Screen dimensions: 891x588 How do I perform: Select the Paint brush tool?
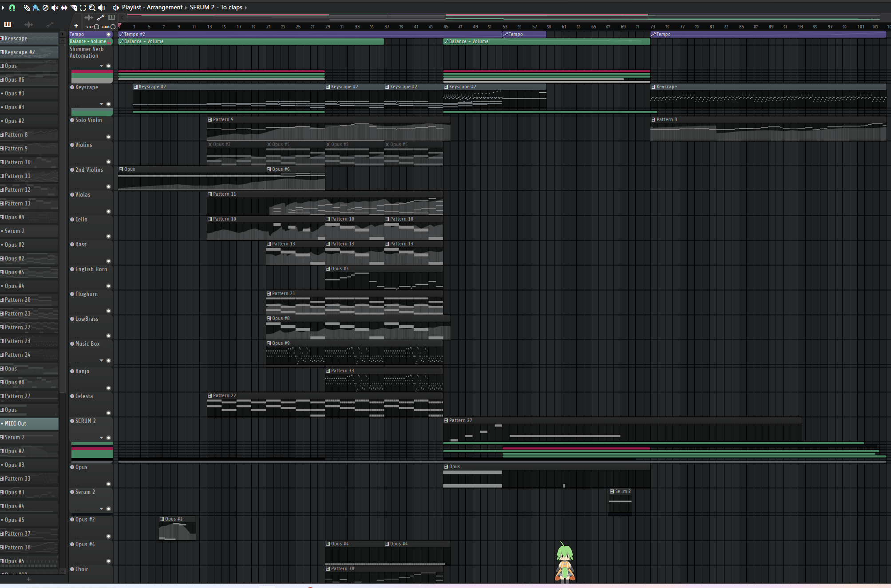(36, 8)
